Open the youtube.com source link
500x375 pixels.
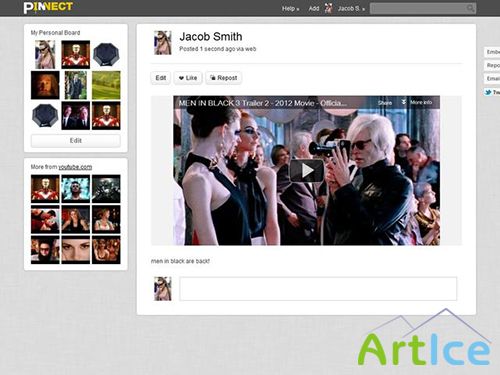pyautogui.click(x=75, y=167)
